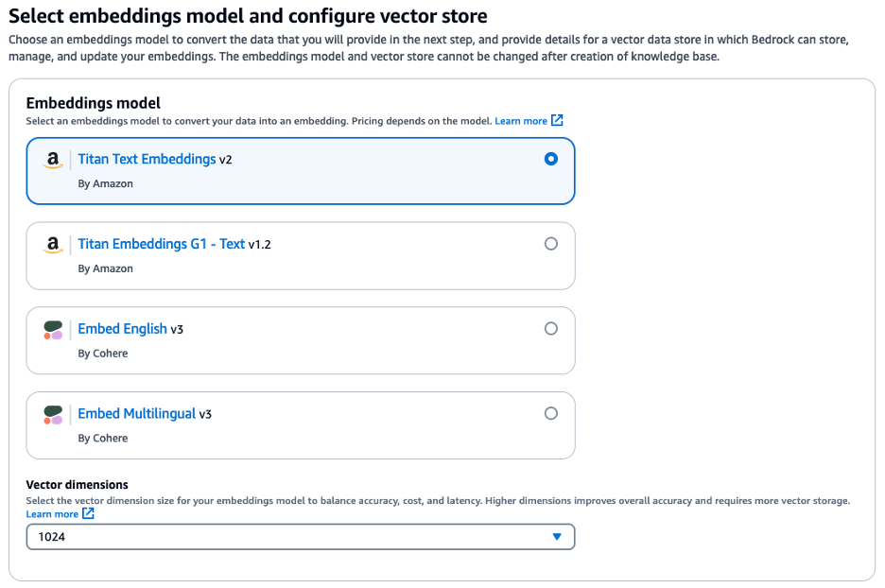Screen dimensions: 885x588
Task: Click the Amazon icon for Titan Embeddings G1
Action: tap(53, 244)
